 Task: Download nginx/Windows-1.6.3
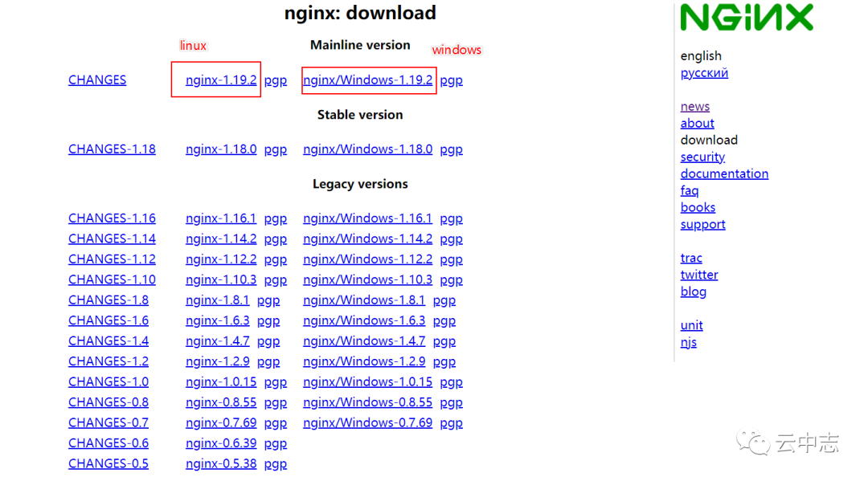tap(364, 320)
